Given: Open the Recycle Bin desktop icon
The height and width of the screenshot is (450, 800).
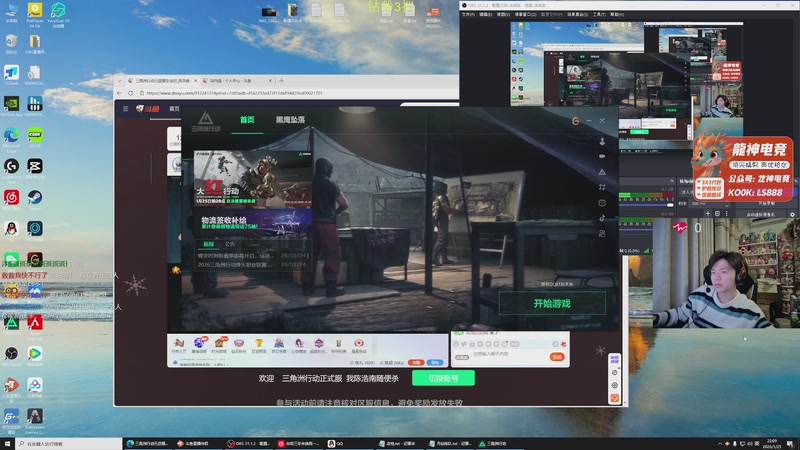Looking at the screenshot, I should (x=11, y=44).
